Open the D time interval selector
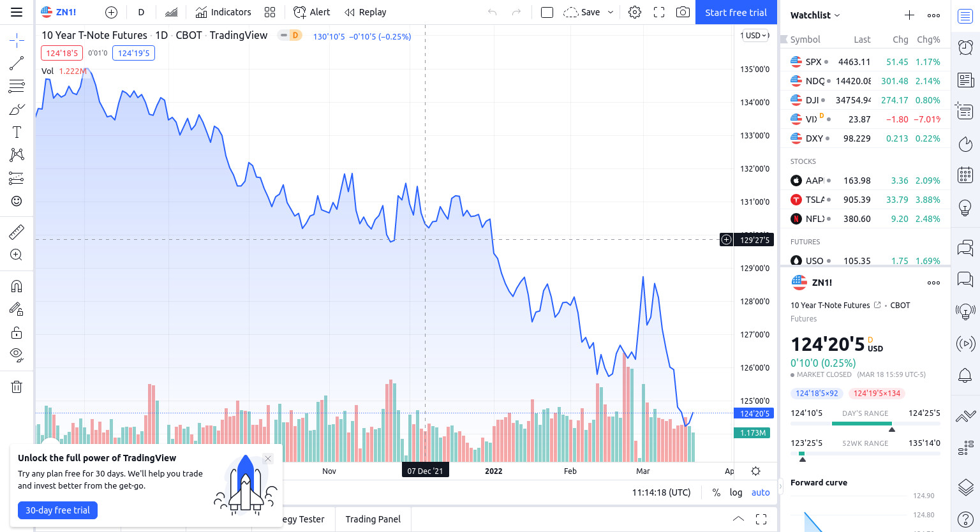The image size is (980, 532). [141, 12]
